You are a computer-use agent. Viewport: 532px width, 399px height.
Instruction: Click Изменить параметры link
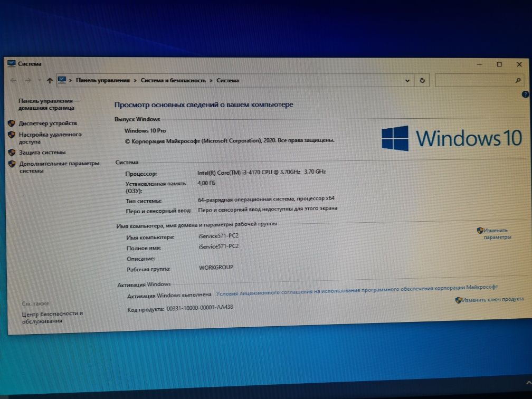point(497,234)
